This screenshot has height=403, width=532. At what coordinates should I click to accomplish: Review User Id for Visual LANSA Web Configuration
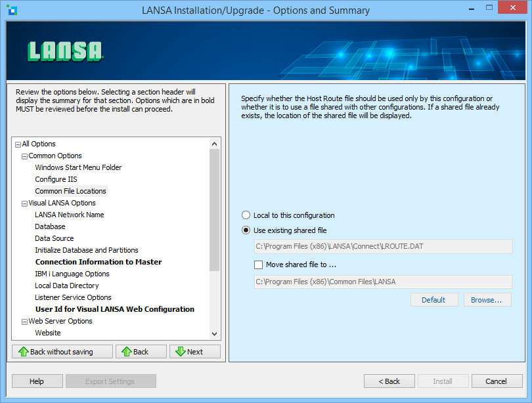(x=115, y=309)
